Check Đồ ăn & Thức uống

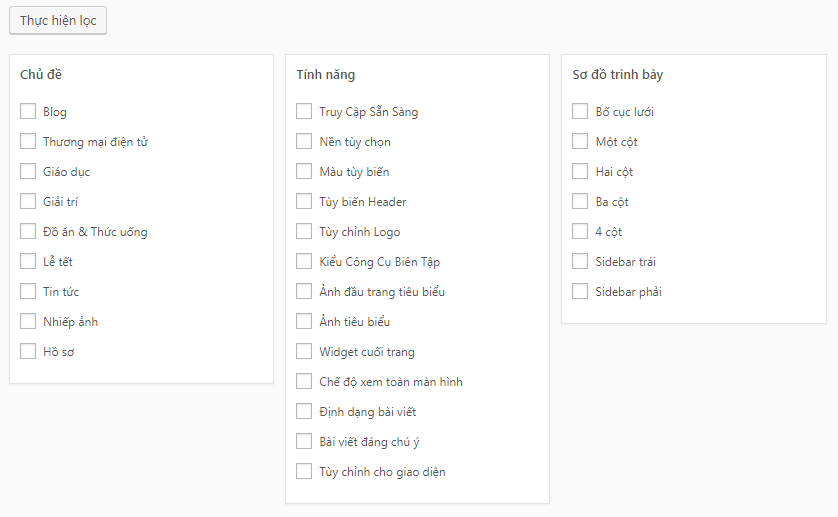pyautogui.click(x=28, y=232)
